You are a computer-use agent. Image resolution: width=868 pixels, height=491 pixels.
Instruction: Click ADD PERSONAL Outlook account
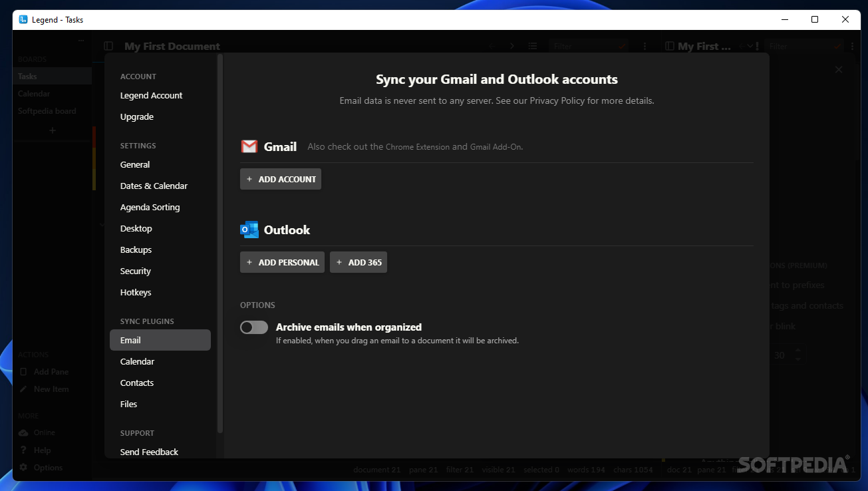(282, 262)
